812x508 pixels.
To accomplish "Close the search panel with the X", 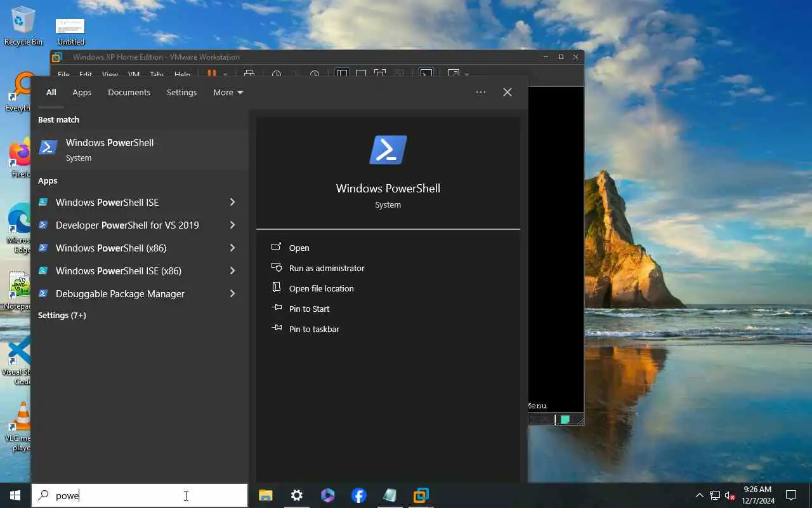I will pyautogui.click(x=507, y=92).
